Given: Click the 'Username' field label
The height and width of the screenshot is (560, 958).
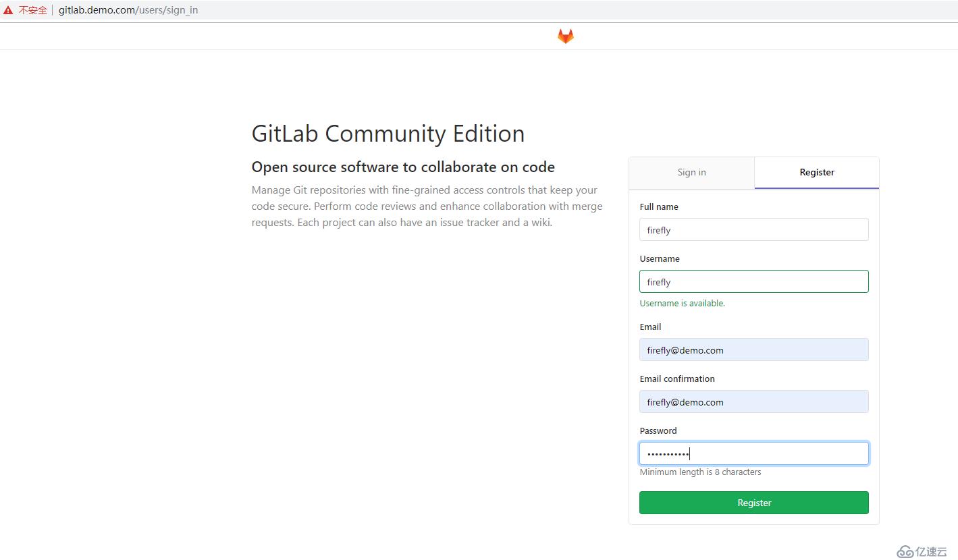Looking at the screenshot, I should [660, 259].
